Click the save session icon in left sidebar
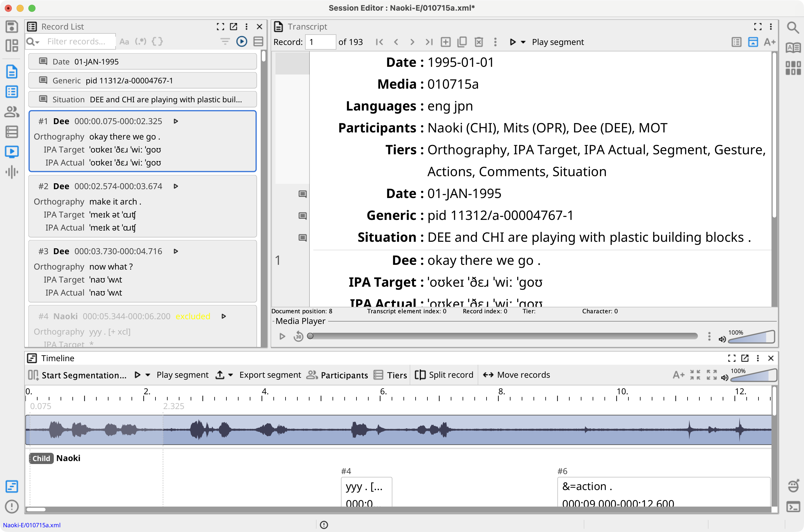This screenshot has height=532, width=804. 12,27
